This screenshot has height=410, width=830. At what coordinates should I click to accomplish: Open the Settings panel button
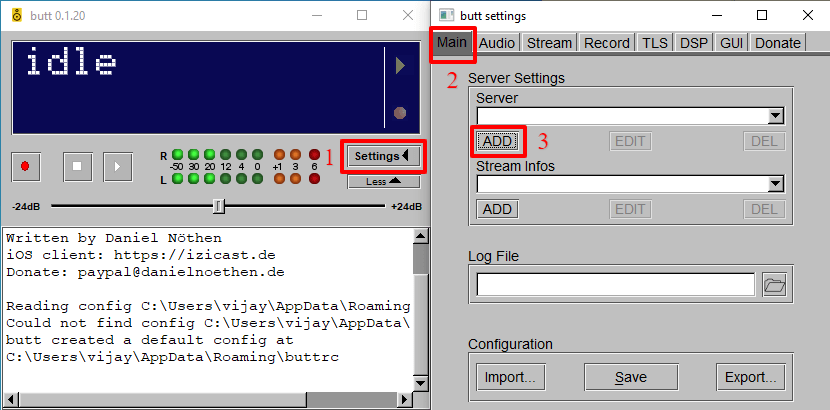(x=384, y=156)
